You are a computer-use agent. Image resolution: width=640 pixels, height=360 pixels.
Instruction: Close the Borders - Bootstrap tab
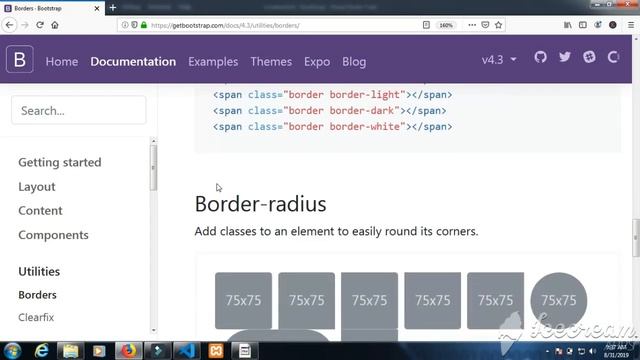pyautogui.click(x=97, y=8)
